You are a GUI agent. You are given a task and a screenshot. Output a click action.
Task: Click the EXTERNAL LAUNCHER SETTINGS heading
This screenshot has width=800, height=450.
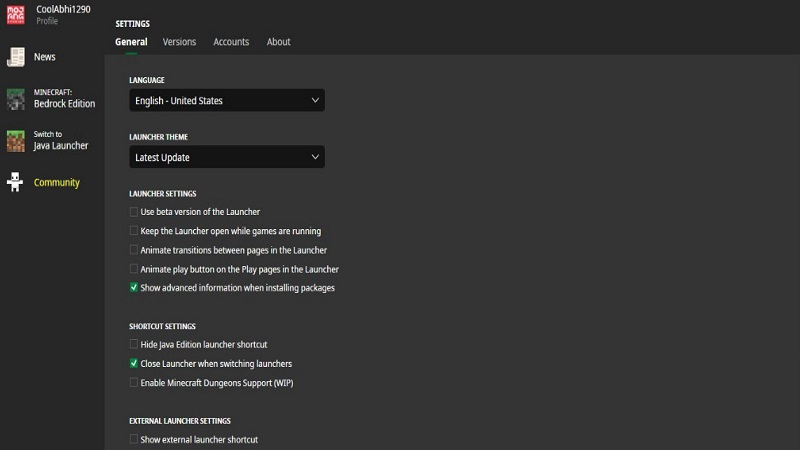180,421
